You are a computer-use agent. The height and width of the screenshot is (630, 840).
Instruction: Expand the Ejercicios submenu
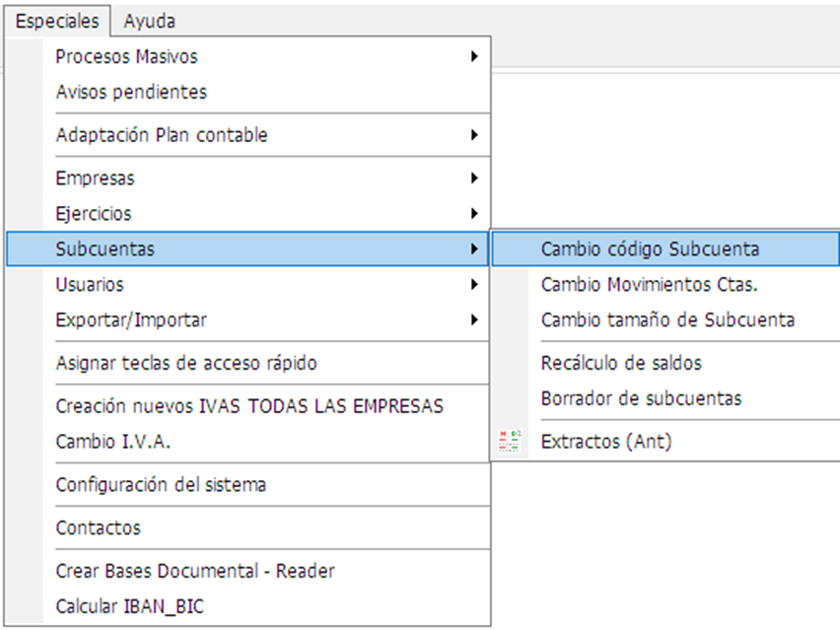247,214
